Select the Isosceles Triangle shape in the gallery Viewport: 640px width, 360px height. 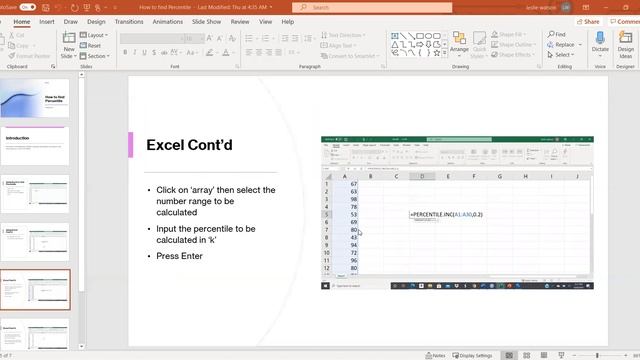tap(395, 44)
